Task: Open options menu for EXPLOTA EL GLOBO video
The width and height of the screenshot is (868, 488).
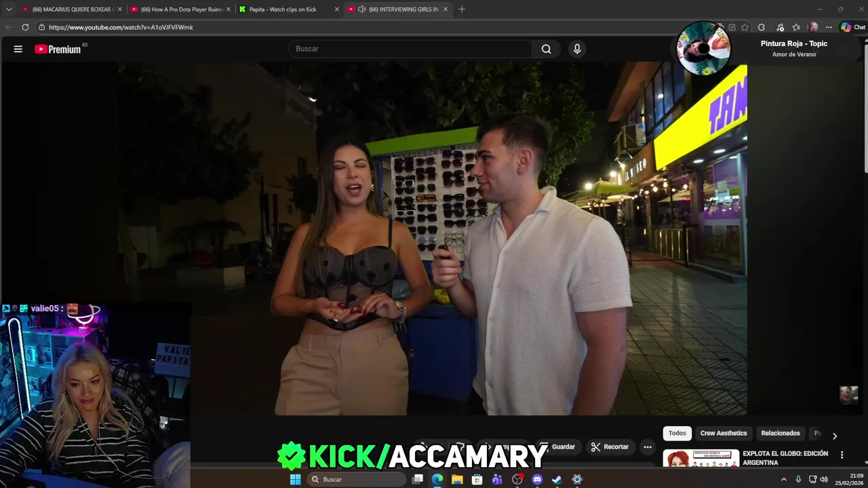Action: coord(842,455)
